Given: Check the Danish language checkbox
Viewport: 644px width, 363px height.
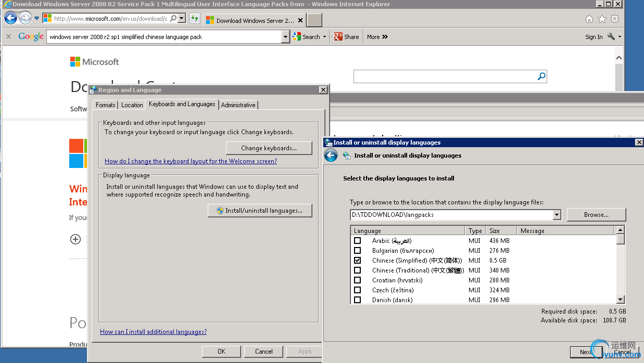Looking at the screenshot, I should [x=357, y=300].
